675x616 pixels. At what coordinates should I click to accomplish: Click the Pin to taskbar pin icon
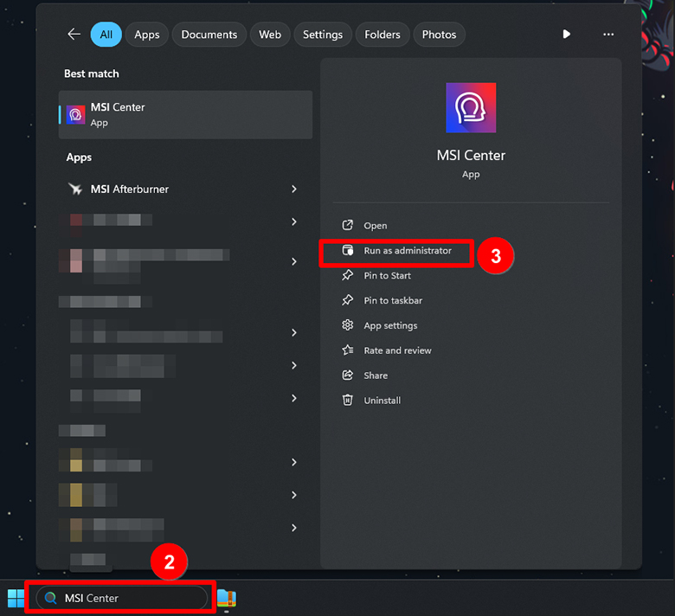coord(347,300)
